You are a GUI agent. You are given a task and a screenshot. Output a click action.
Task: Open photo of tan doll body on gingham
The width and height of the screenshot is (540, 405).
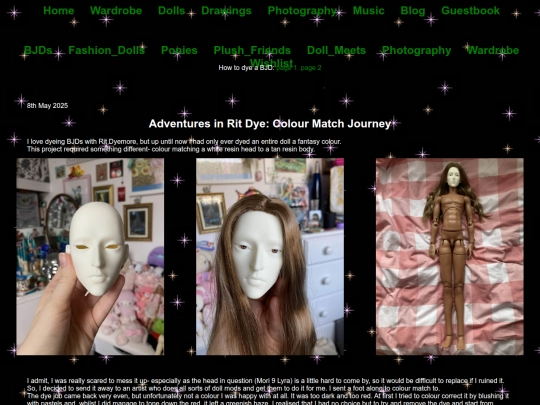click(x=450, y=257)
